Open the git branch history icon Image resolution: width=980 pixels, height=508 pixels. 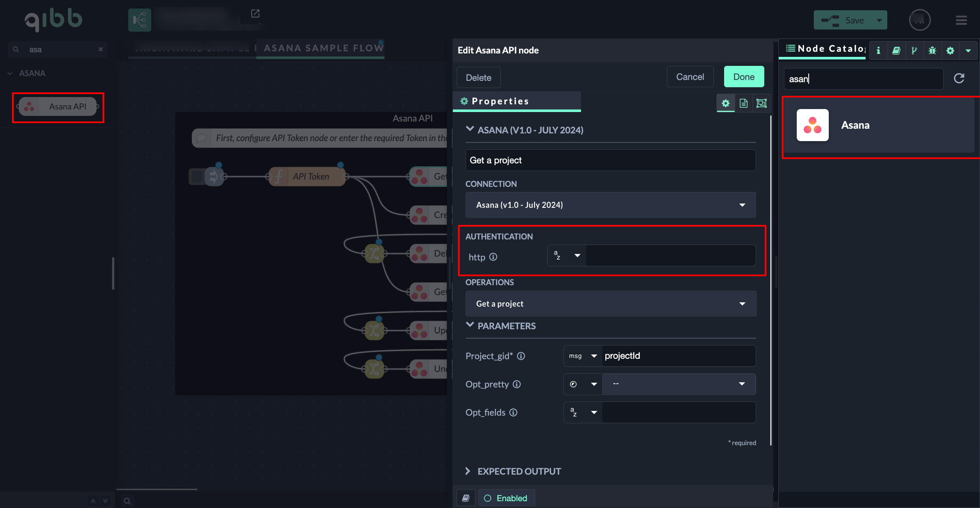(914, 50)
